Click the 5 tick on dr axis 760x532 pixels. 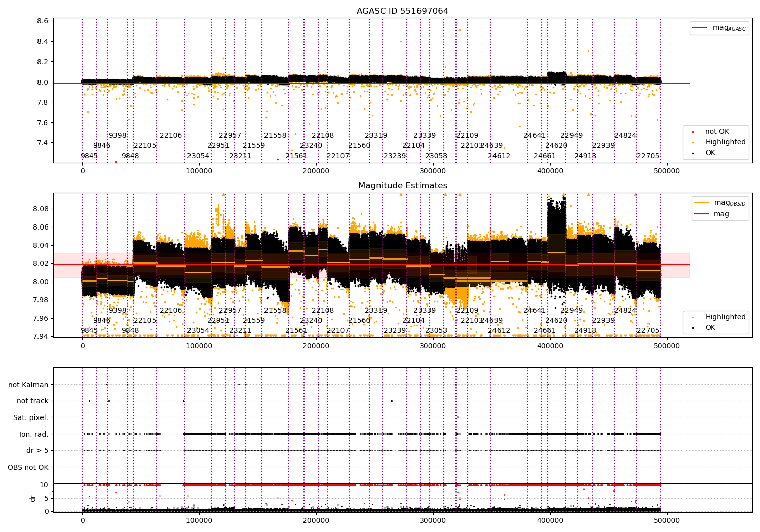tap(46, 499)
